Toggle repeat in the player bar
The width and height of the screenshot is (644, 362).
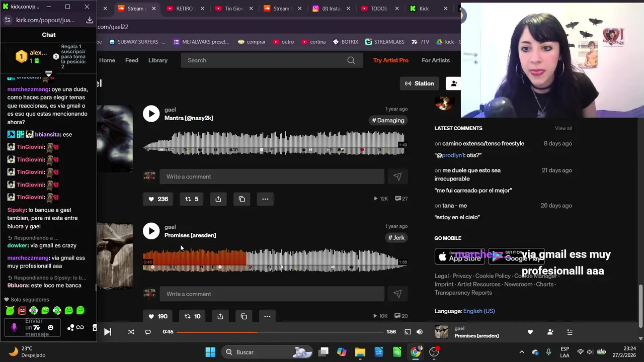coord(148,332)
